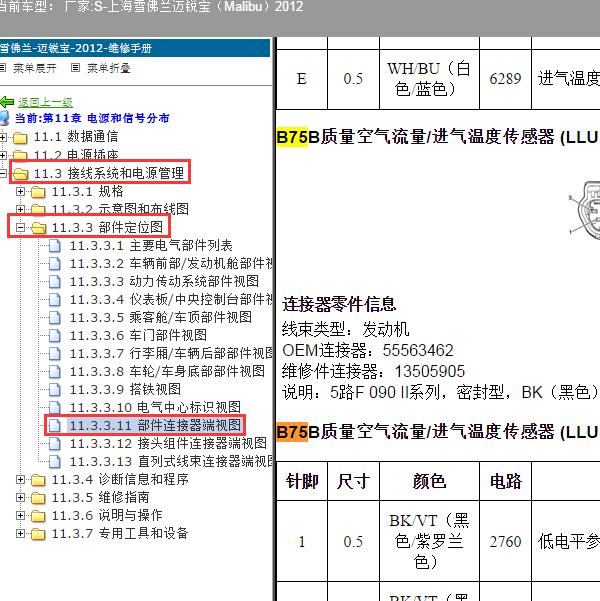Viewport: 600px width, 601px height.
Task: Click the 菜单折叠 button
Action: 109,68
